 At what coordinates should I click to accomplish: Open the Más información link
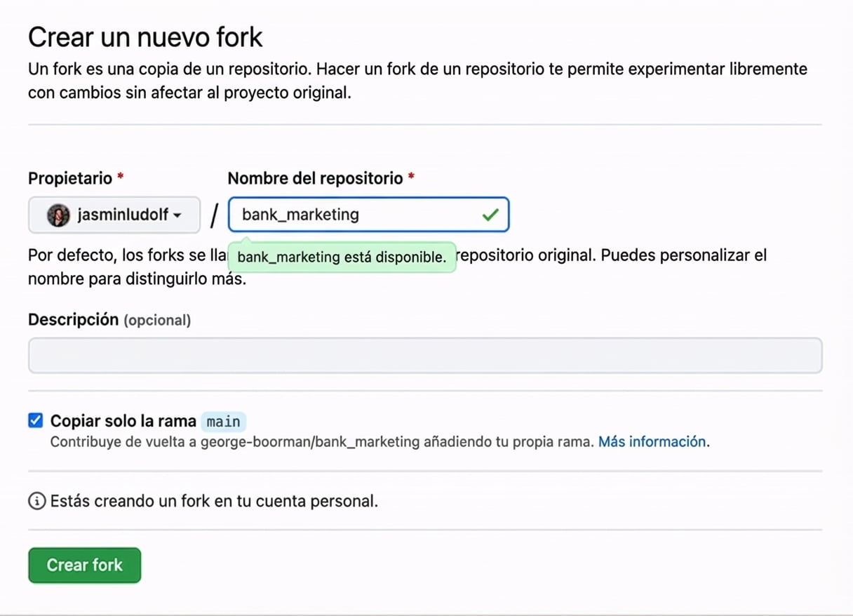point(652,442)
